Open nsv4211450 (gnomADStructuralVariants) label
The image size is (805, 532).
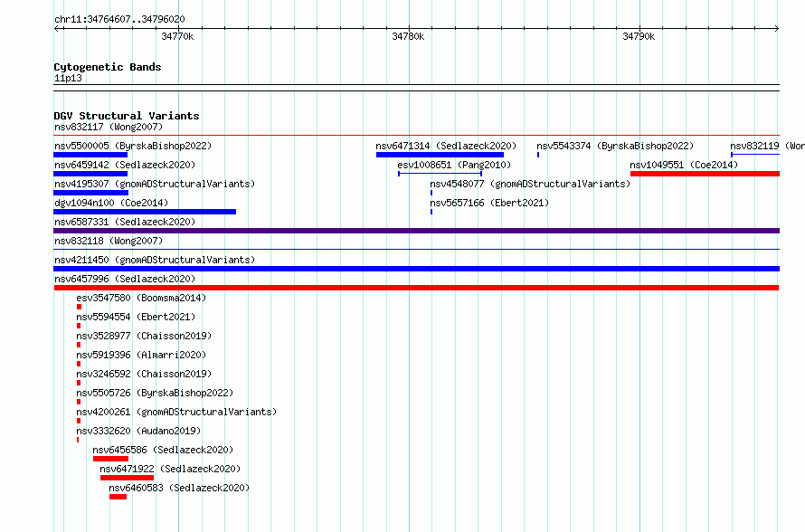155,260
